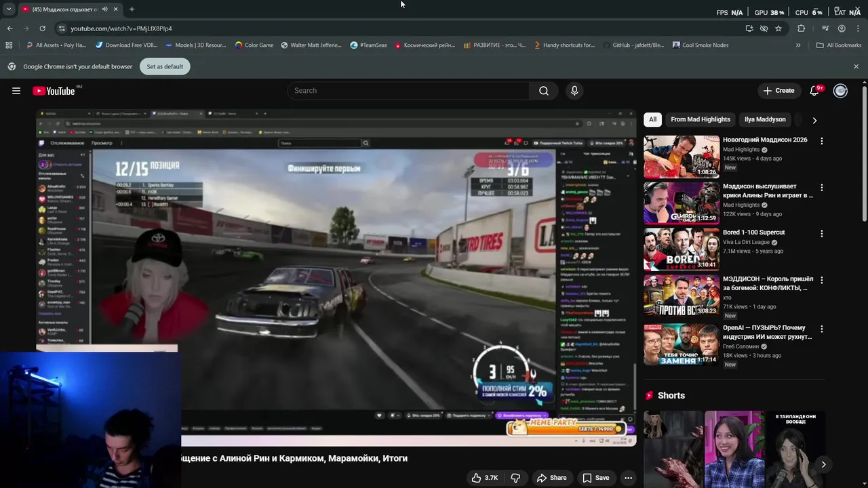
Task: Open the GitHub - jafdett bookmark
Action: click(633, 45)
